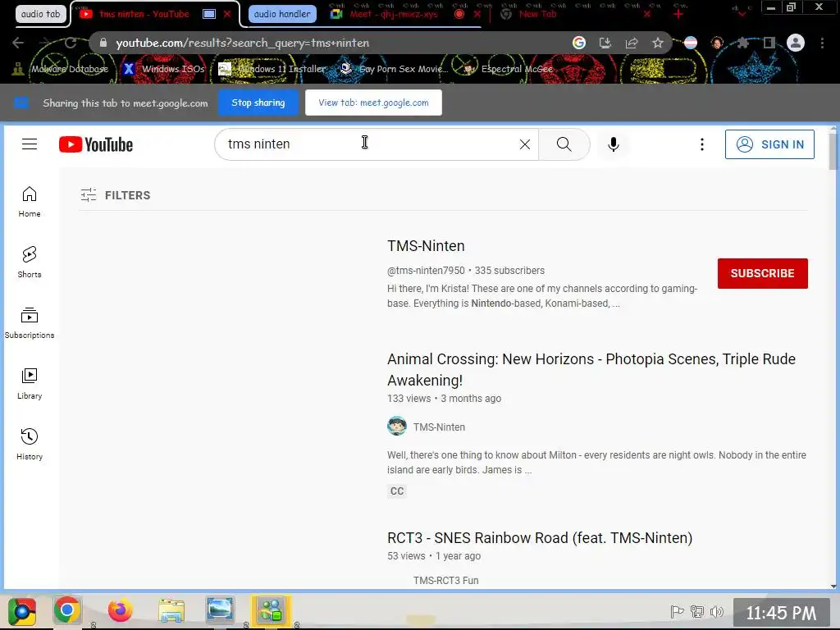Reload the YouTube page

click(x=71, y=43)
